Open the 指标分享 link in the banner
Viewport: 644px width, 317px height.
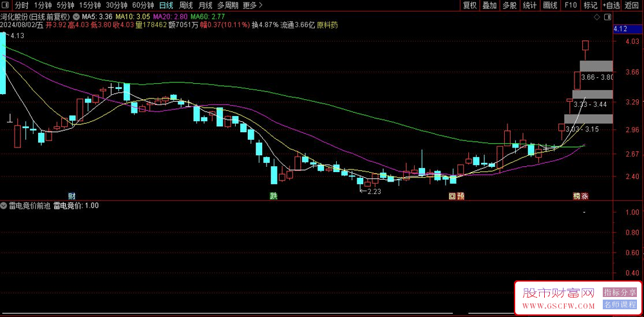620,293
